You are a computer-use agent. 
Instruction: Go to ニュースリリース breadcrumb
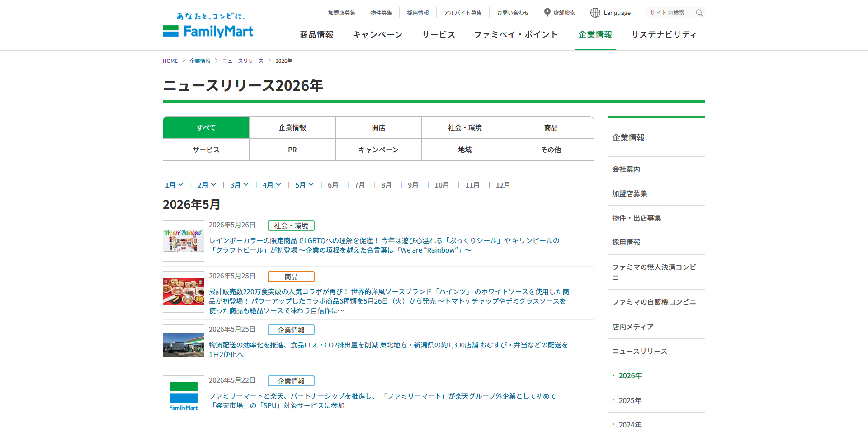coord(243,61)
